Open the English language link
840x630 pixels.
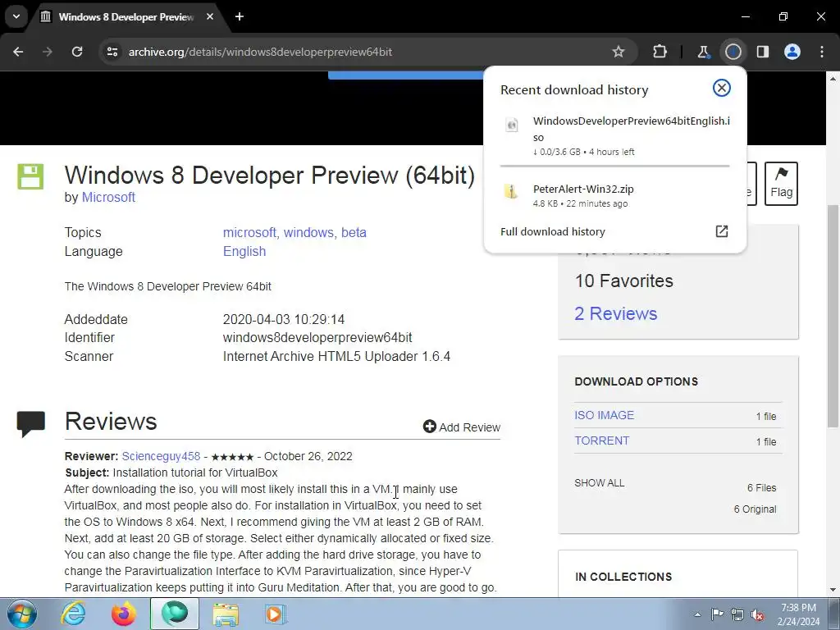coord(244,251)
